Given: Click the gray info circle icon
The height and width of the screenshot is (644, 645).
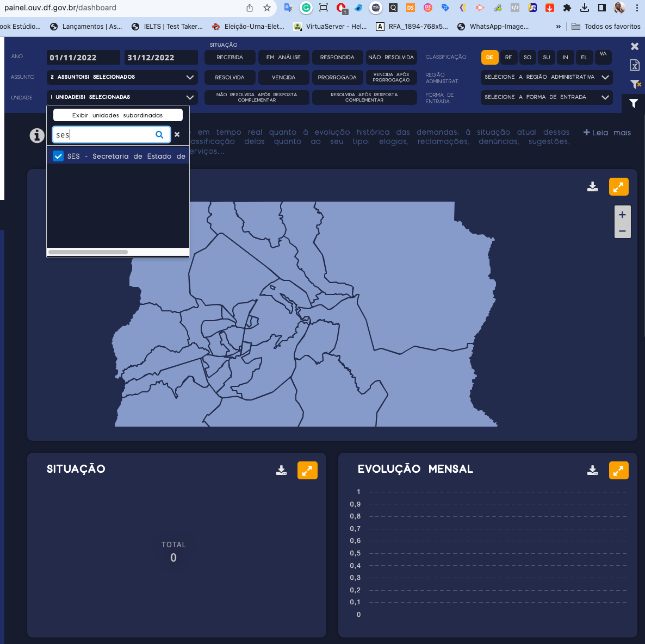Looking at the screenshot, I should pyautogui.click(x=37, y=135).
